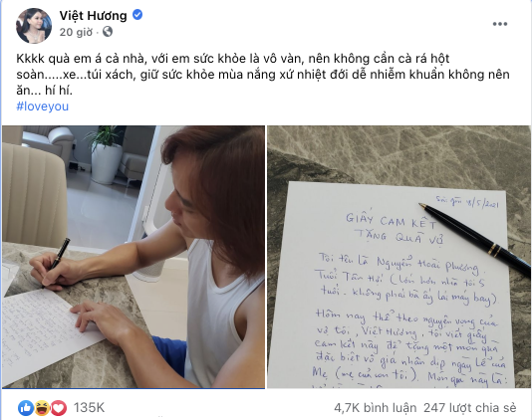Click the Like reaction icon
Screen dimensions: 532x420
tap(26, 407)
